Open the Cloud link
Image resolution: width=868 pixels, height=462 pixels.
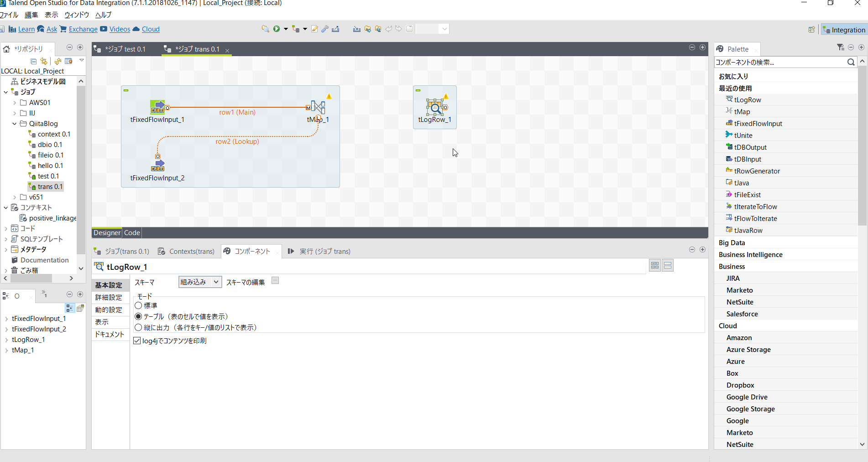click(x=151, y=29)
